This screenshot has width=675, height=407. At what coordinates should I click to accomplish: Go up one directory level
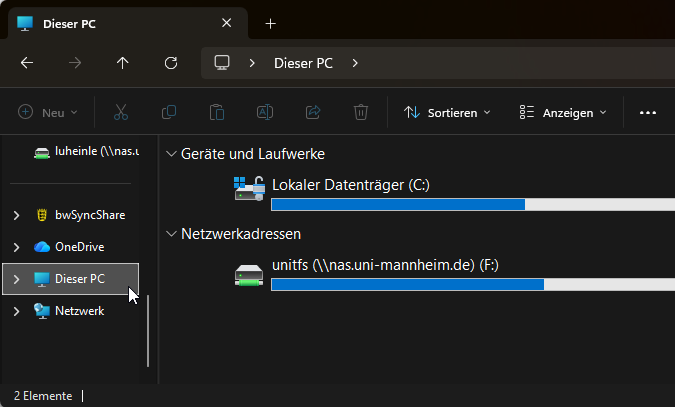[x=123, y=63]
